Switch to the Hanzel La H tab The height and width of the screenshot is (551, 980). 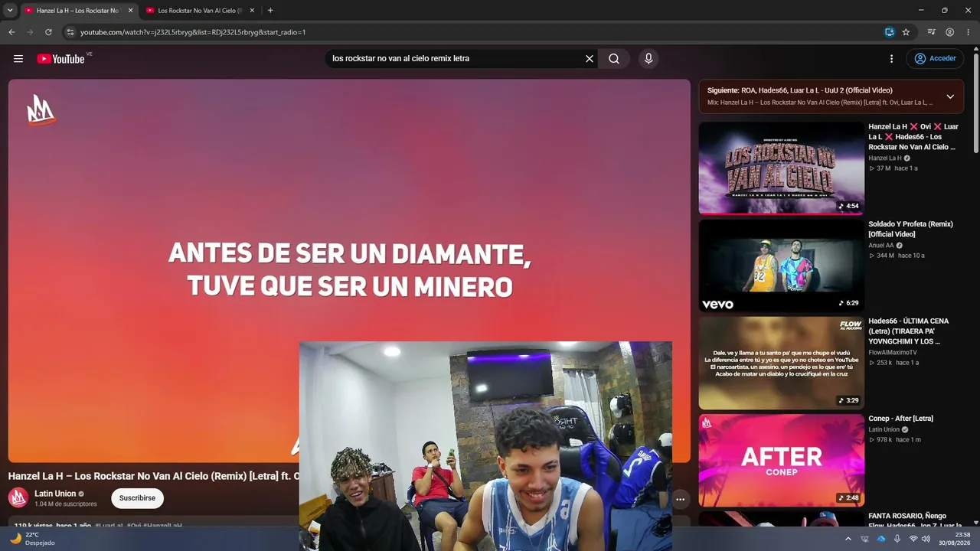pos(78,11)
